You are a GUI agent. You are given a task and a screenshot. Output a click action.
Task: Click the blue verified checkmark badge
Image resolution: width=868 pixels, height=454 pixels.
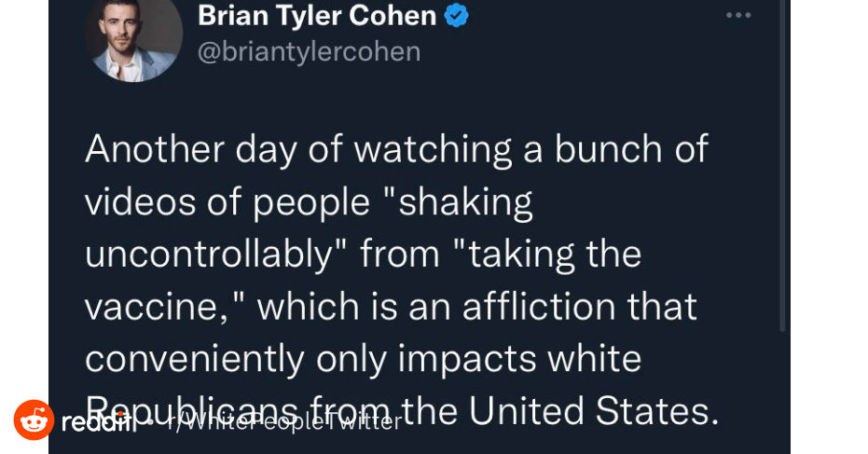coord(456,16)
